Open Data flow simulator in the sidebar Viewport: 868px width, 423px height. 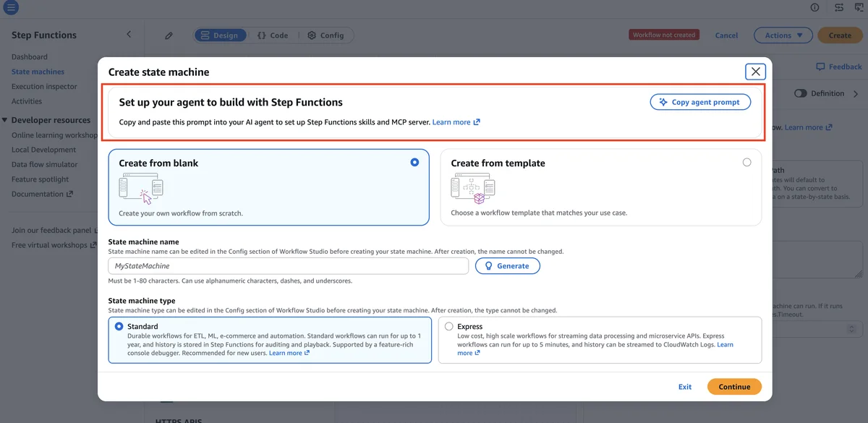[44, 164]
